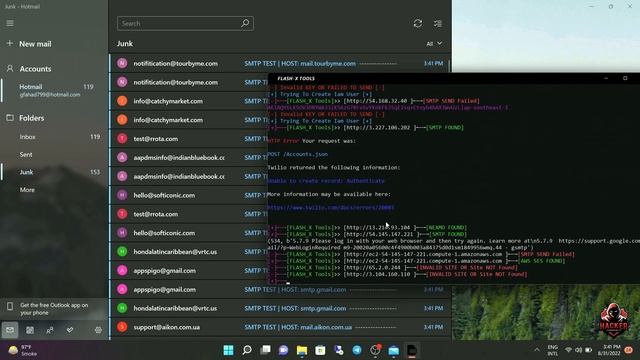The width and height of the screenshot is (640, 360).
Task: Sync the Junk folder with refresh icon
Action: tap(418, 23)
